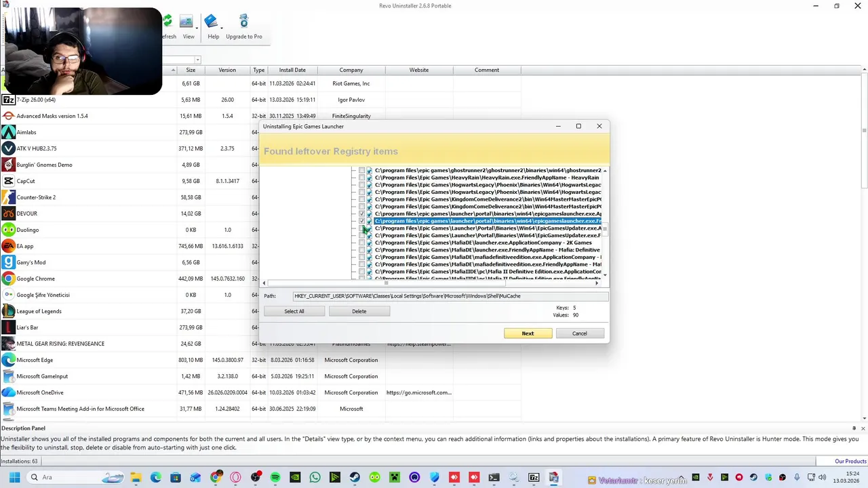Uncheck the highlighted epicgameslauncher.exe entry box

(361, 221)
